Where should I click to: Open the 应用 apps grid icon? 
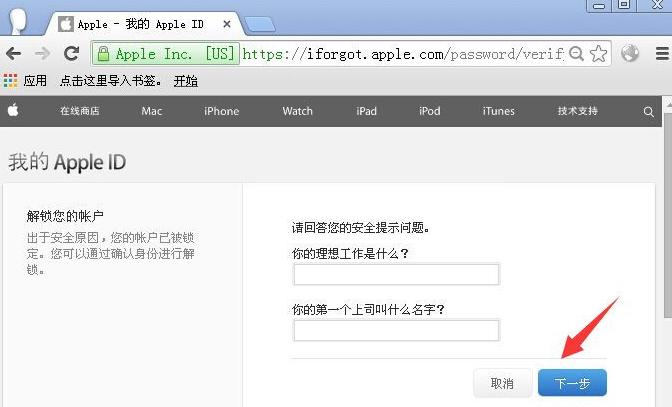pyautogui.click(x=10, y=81)
